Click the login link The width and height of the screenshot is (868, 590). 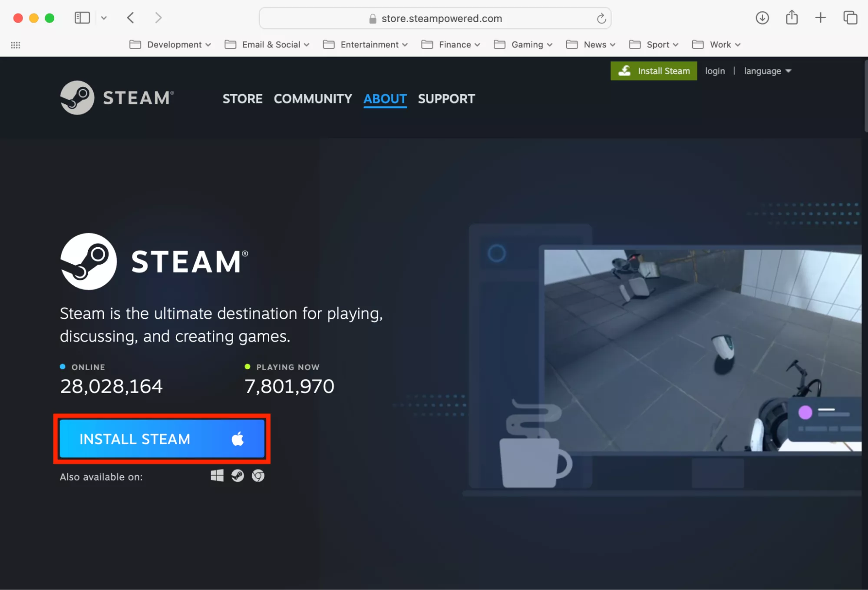point(715,71)
